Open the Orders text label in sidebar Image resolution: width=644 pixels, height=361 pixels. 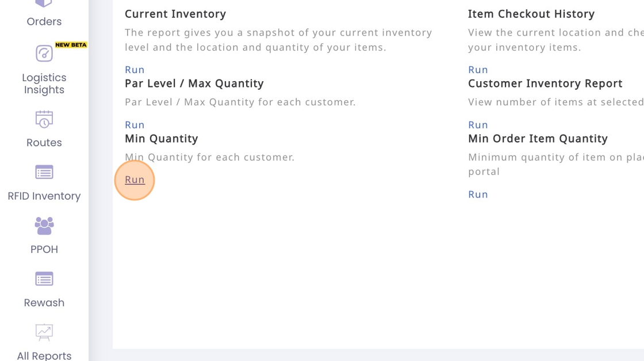click(x=44, y=22)
